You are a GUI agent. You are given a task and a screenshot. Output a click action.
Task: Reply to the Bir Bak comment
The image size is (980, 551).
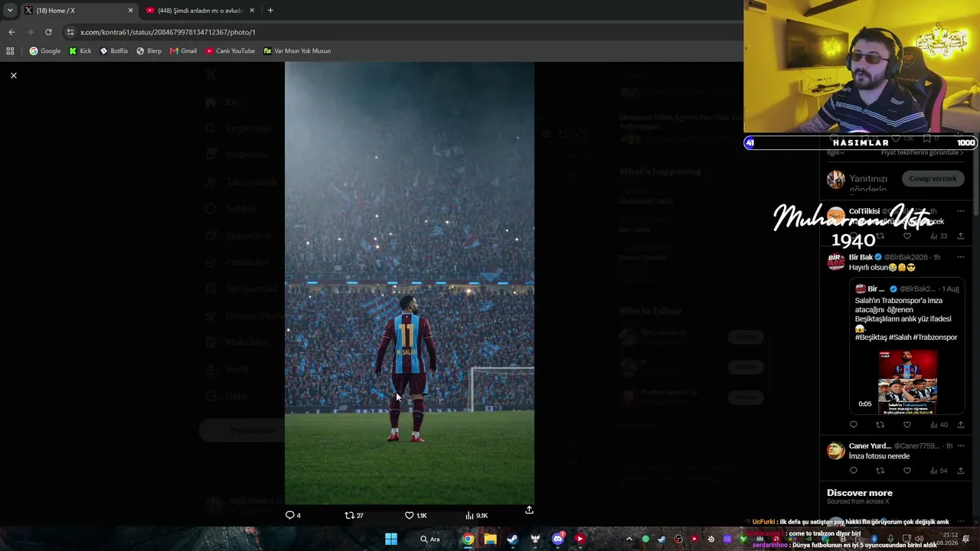(854, 425)
